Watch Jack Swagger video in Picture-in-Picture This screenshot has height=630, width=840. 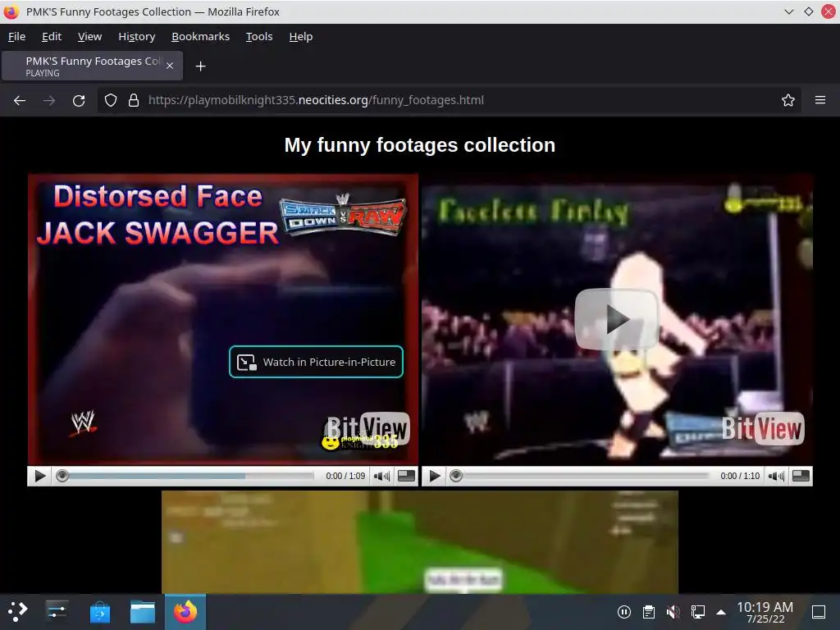pos(316,362)
